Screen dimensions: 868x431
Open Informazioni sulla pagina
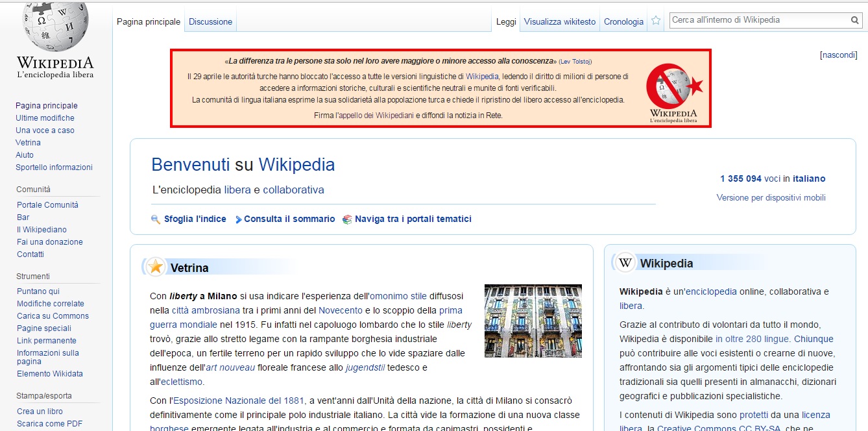(48, 357)
